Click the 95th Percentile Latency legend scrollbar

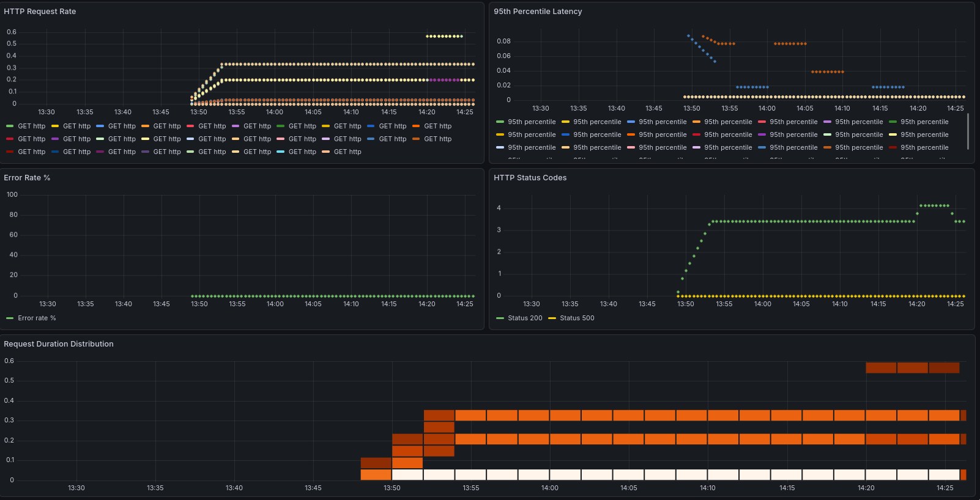point(967,131)
